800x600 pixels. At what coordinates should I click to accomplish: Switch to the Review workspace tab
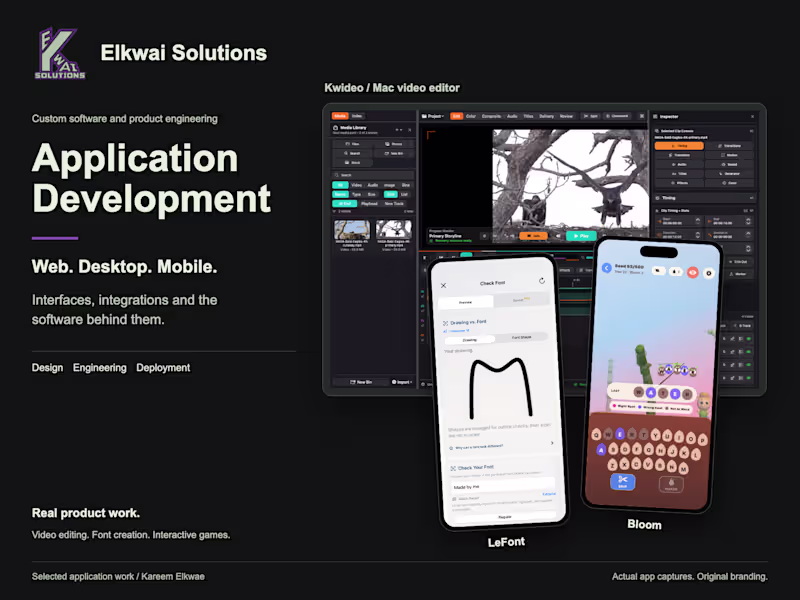coord(566,116)
